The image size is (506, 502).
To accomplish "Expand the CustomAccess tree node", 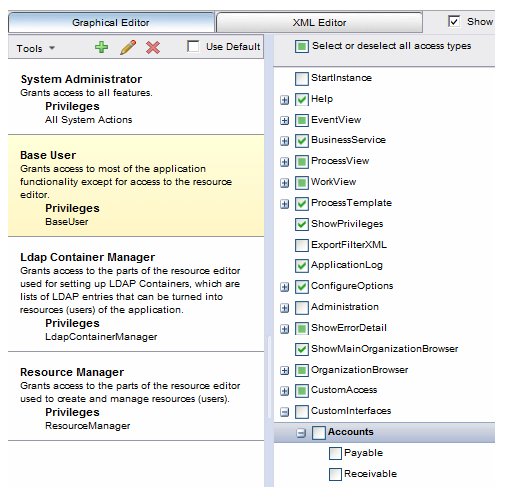I will (x=284, y=391).
